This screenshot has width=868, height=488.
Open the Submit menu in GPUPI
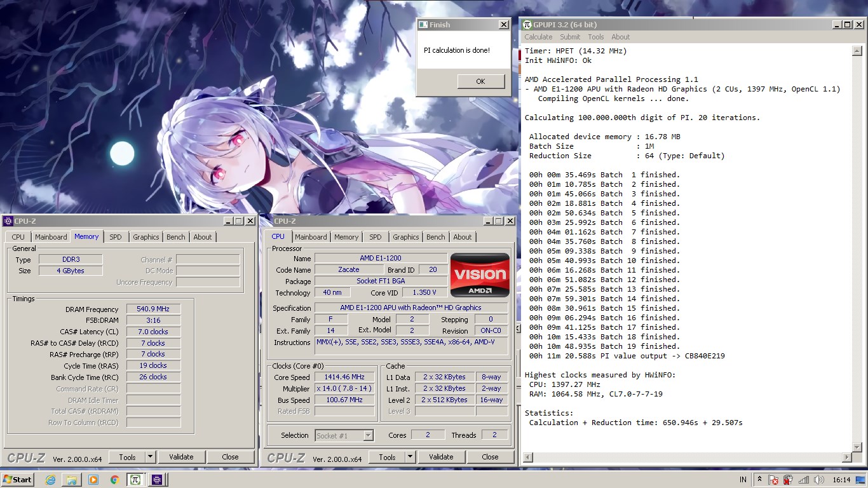(x=570, y=37)
